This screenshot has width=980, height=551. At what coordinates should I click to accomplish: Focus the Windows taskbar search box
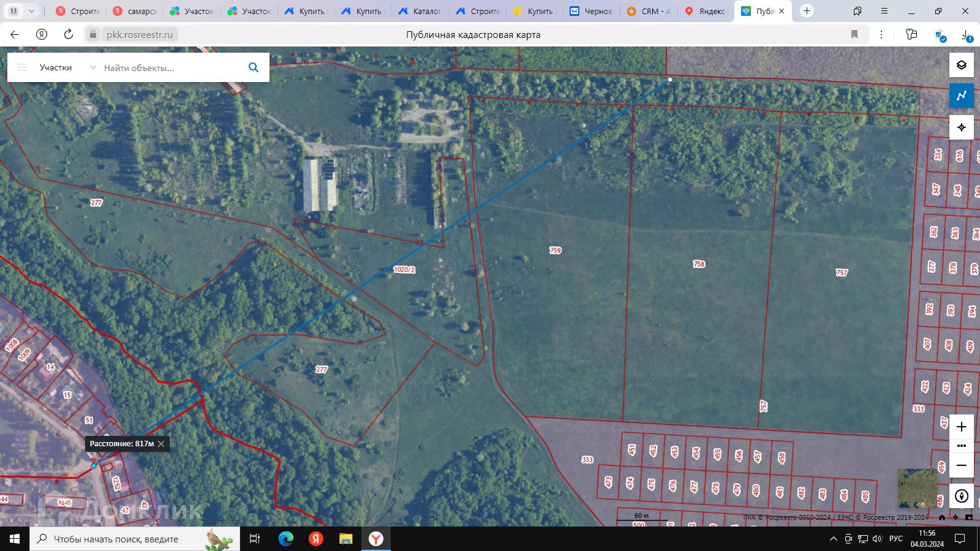(x=135, y=539)
